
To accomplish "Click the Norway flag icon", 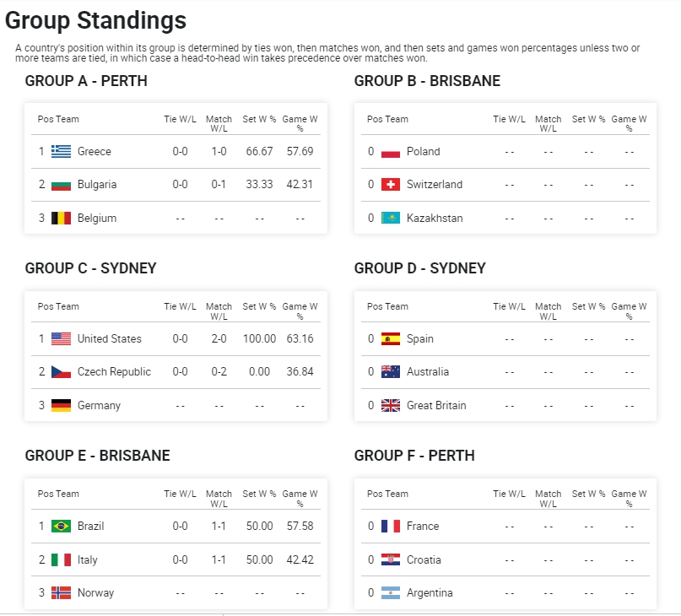I will point(61,593).
